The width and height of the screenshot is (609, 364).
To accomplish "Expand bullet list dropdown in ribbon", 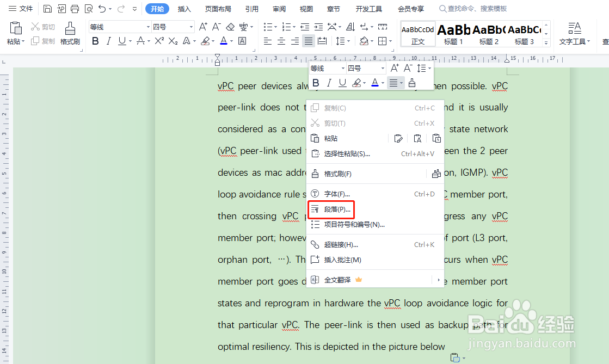I will pyautogui.click(x=276, y=27).
